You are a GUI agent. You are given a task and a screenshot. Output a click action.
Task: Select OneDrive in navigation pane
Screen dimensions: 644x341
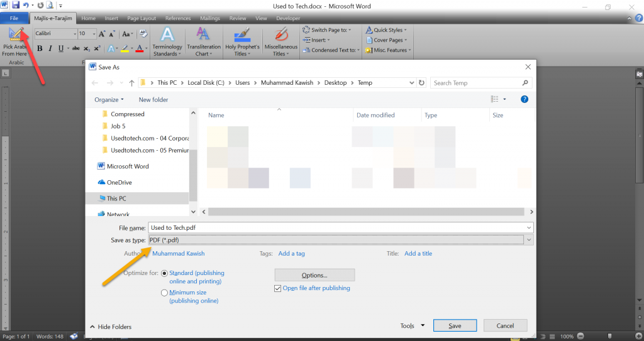point(114,183)
